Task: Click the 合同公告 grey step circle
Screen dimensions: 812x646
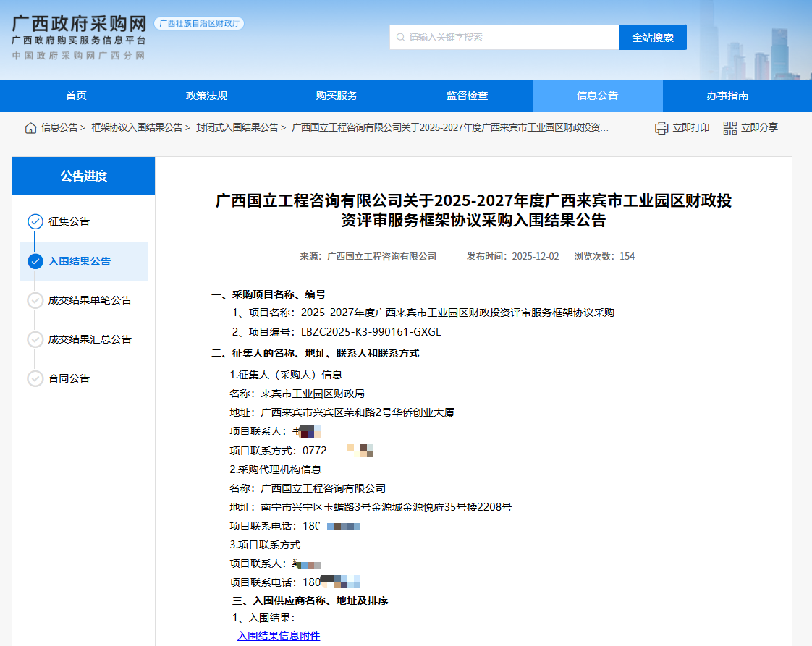Action: [35, 378]
